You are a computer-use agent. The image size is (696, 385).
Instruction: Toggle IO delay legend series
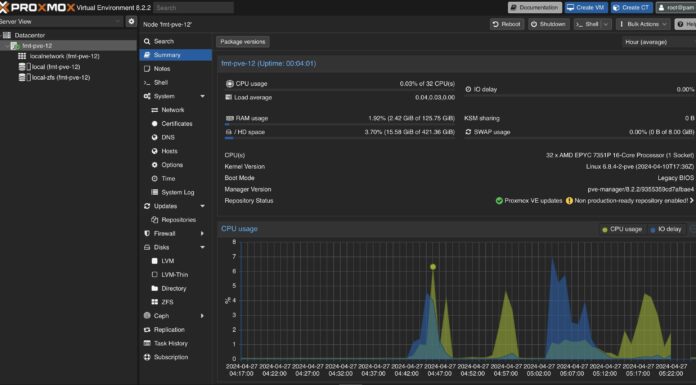point(665,229)
